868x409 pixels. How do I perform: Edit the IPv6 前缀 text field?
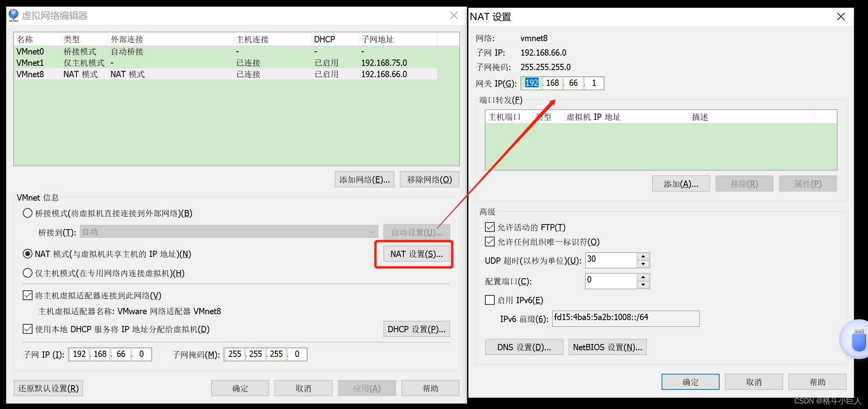(626, 318)
